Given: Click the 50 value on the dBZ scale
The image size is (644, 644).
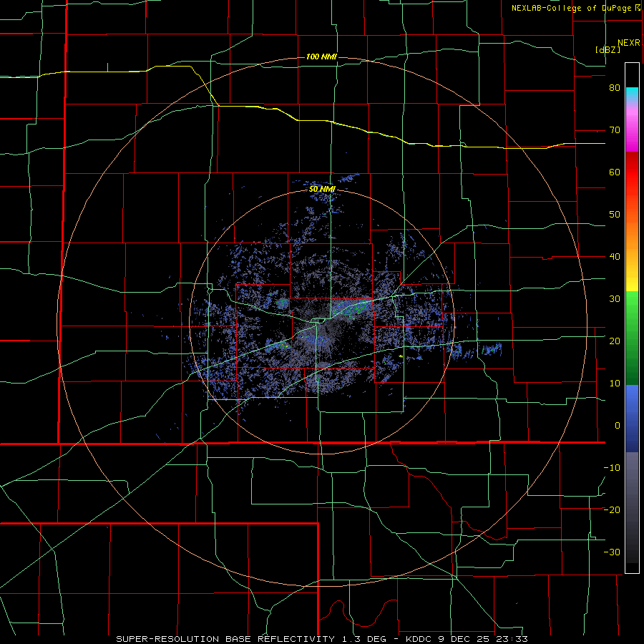Looking at the screenshot, I should tap(615, 215).
